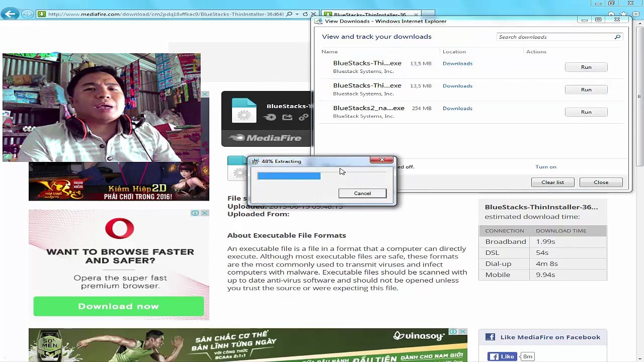Click Turn on link in View Downloads

pyautogui.click(x=546, y=167)
